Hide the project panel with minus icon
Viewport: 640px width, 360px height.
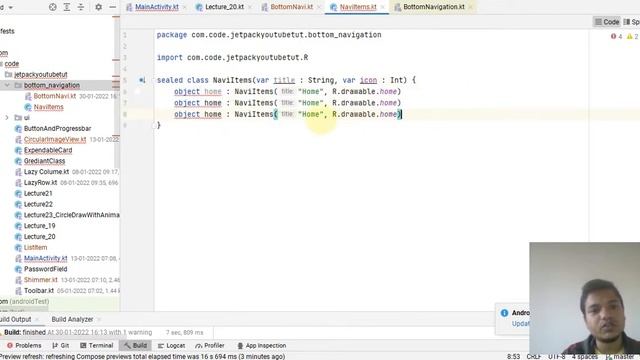pos(112,7)
